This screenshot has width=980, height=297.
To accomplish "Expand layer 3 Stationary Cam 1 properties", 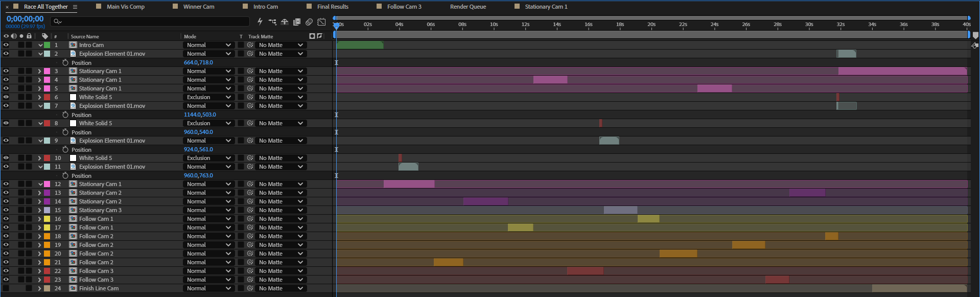I will 40,71.
